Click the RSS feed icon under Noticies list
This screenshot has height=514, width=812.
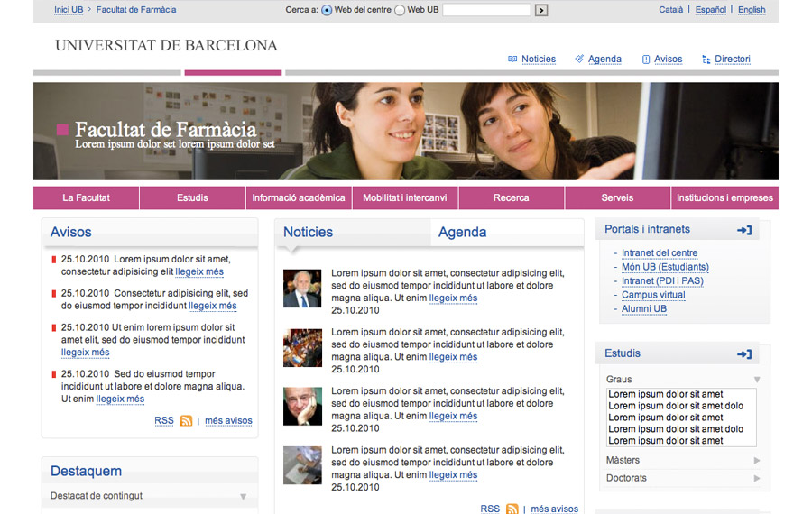[x=512, y=509]
